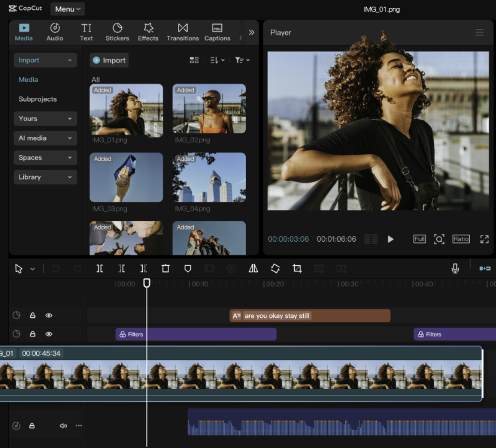Image resolution: width=496 pixels, height=448 pixels.
Task: Expand the Yours section
Action: 45,119
